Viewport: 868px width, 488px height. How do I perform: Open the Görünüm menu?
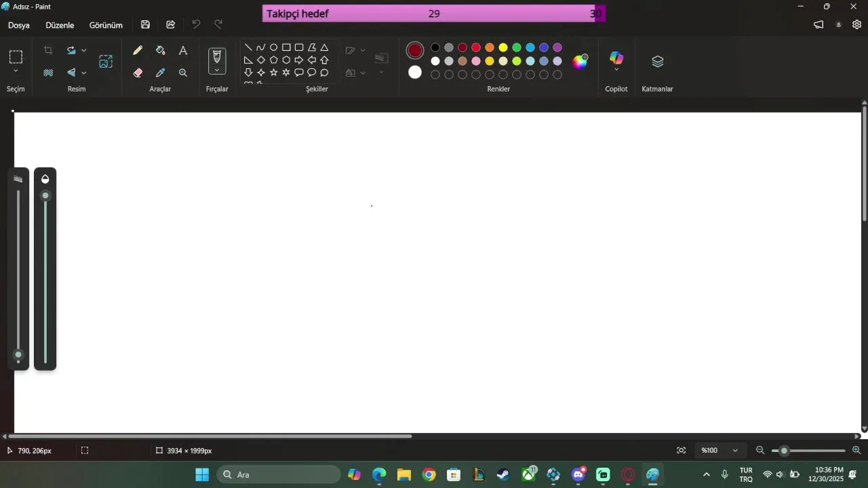[x=106, y=25]
